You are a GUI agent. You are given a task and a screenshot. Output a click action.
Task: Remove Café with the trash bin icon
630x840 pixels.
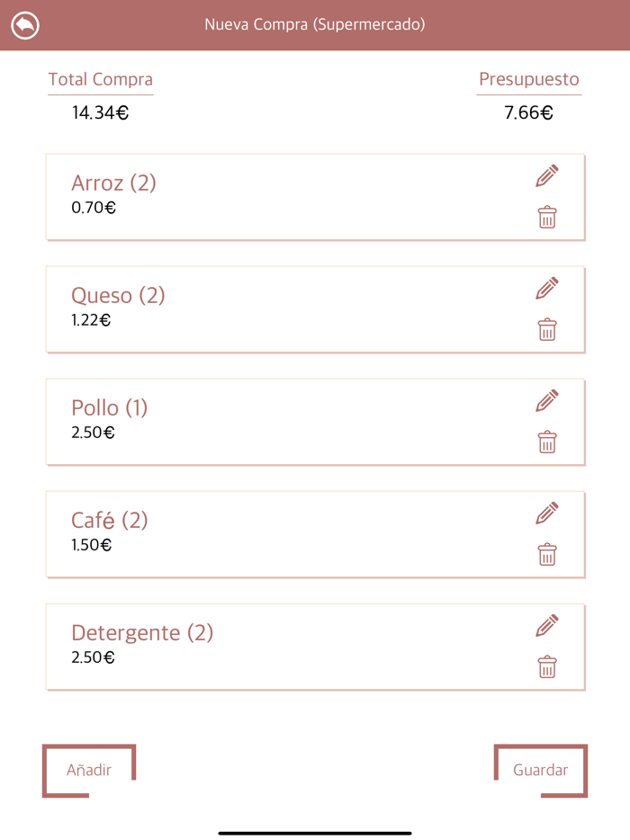(547, 554)
